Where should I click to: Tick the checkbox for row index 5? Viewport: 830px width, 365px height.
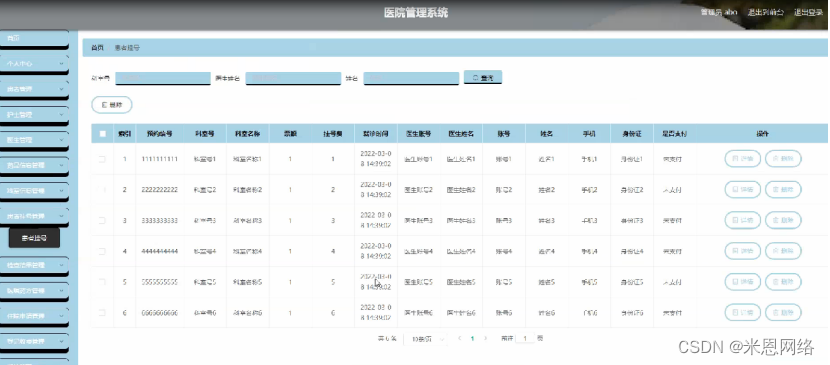click(x=102, y=282)
